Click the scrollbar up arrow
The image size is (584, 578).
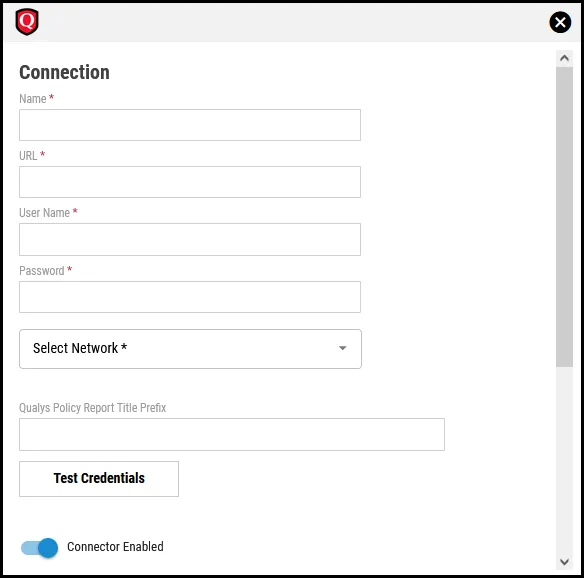[x=564, y=58]
